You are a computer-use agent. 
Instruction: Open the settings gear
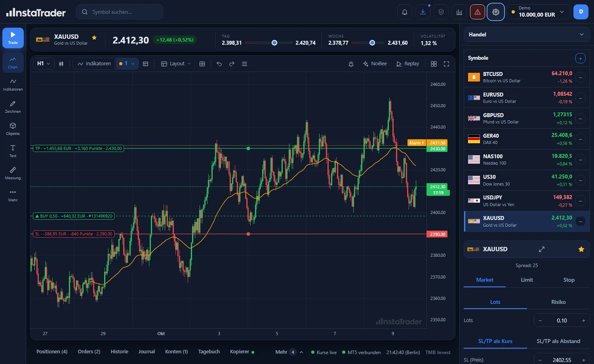(x=496, y=12)
